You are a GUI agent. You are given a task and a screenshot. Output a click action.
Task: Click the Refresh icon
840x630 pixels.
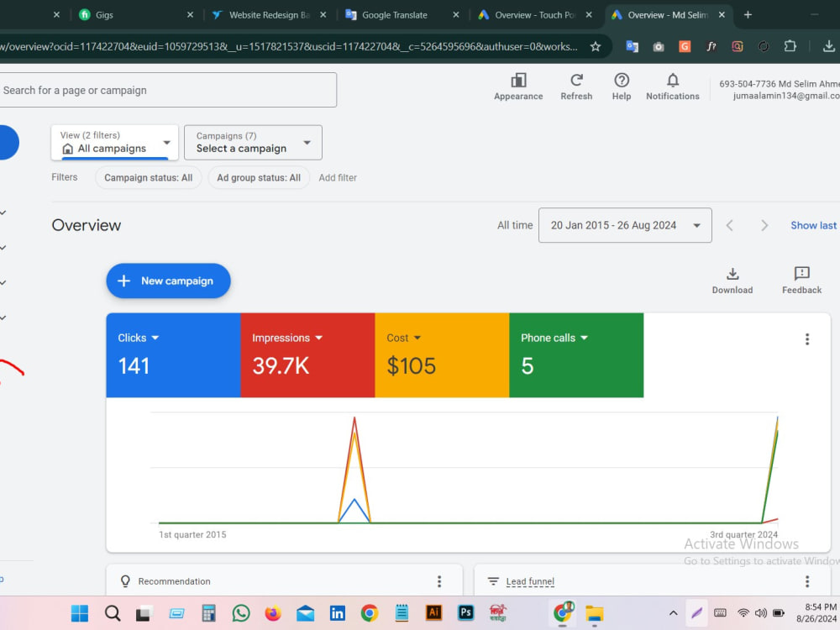576,87
